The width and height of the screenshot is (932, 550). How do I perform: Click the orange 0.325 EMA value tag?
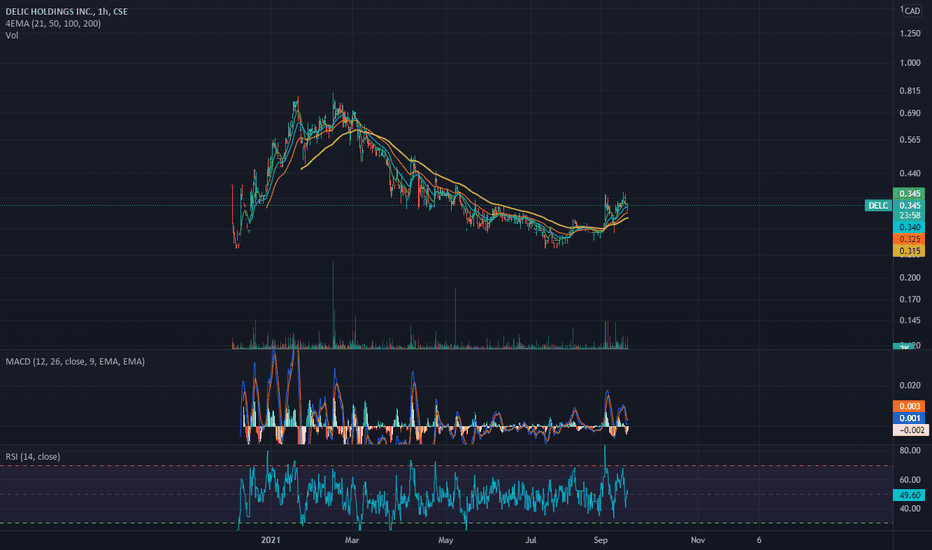click(909, 239)
